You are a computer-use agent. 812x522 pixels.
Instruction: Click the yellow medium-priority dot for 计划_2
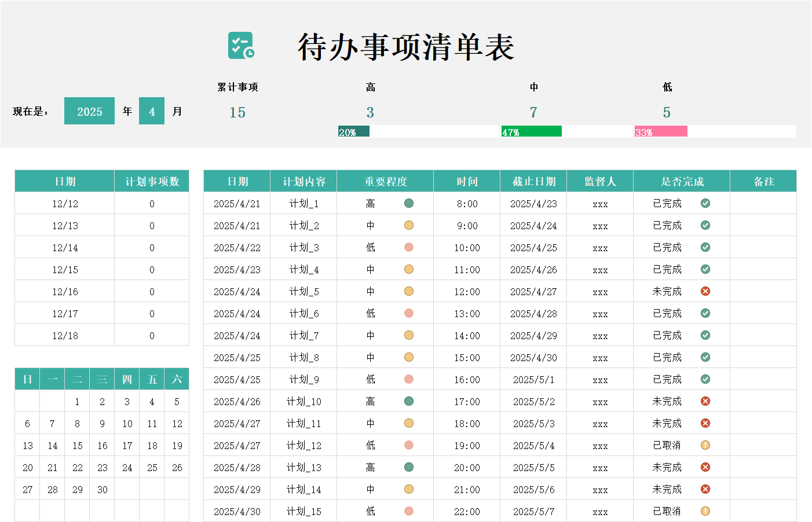409,225
